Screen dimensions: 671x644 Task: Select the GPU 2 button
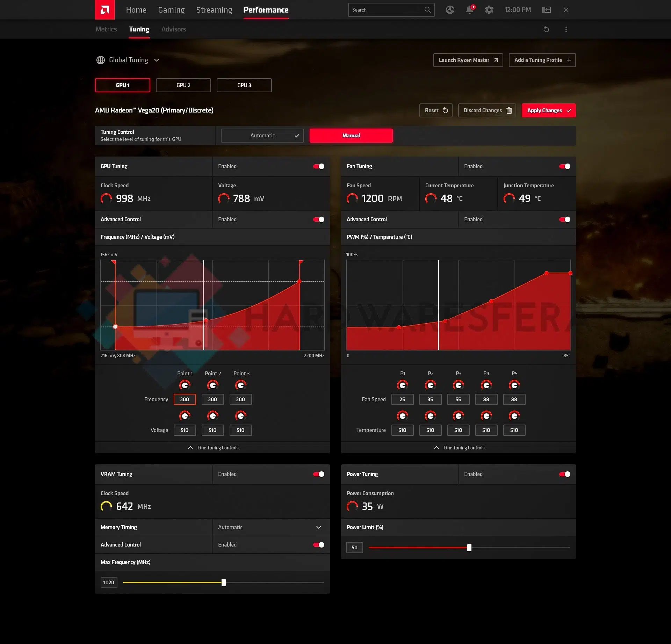pos(183,85)
